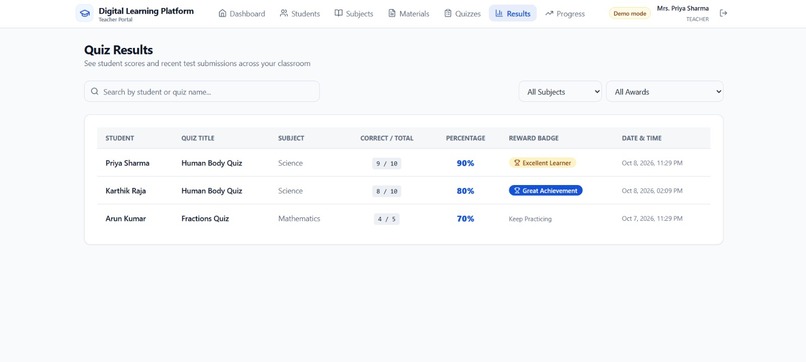Click the 9 / 10 score chip
806x362 pixels.
(387, 164)
